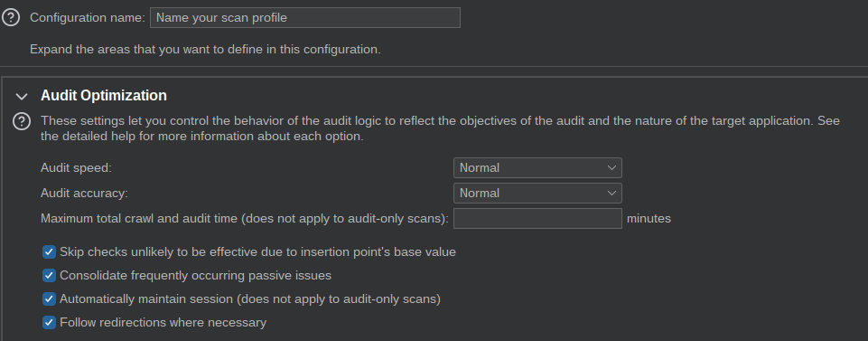This screenshot has width=868, height=341.
Task: Open the Audit speed dropdown
Action: [537, 167]
